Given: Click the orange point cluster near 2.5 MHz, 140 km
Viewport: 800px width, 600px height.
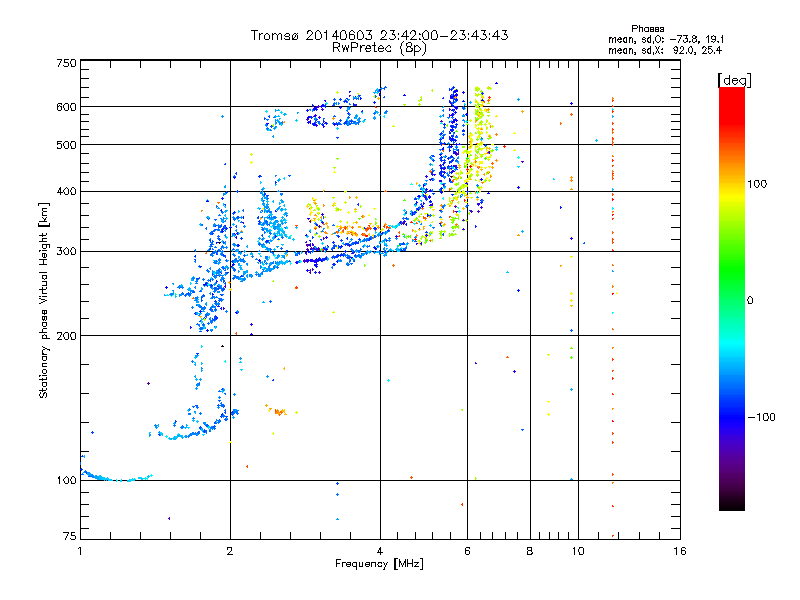Looking at the screenshot, I should (x=278, y=411).
